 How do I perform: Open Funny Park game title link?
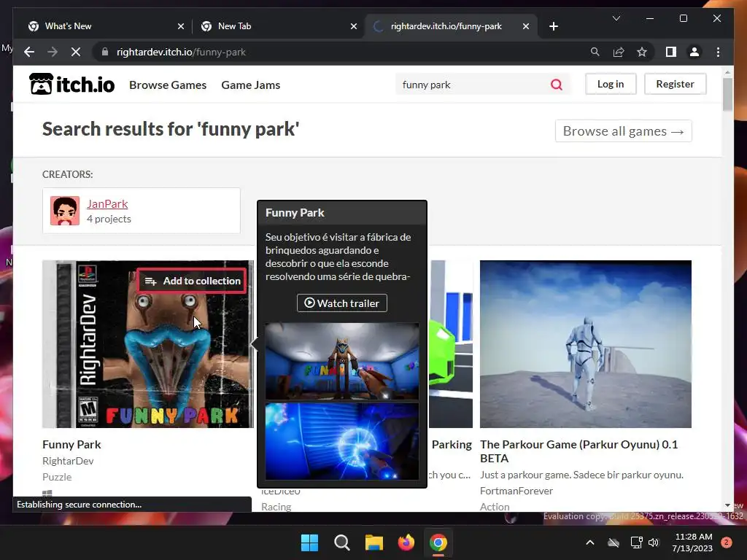[x=71, y=444]
